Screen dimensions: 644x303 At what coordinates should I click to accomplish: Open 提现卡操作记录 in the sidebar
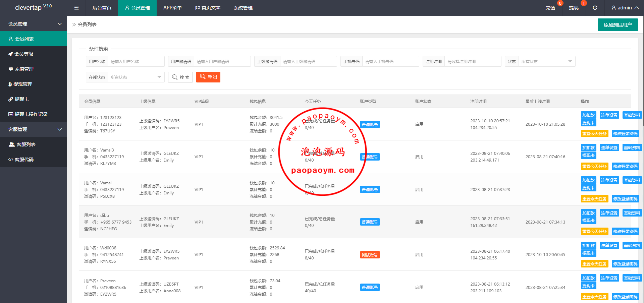(31, 114)
